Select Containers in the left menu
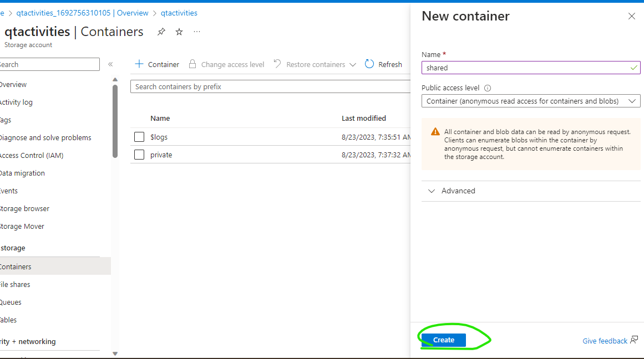Screen dimensions: 644x359 click(x=55, y=266)
